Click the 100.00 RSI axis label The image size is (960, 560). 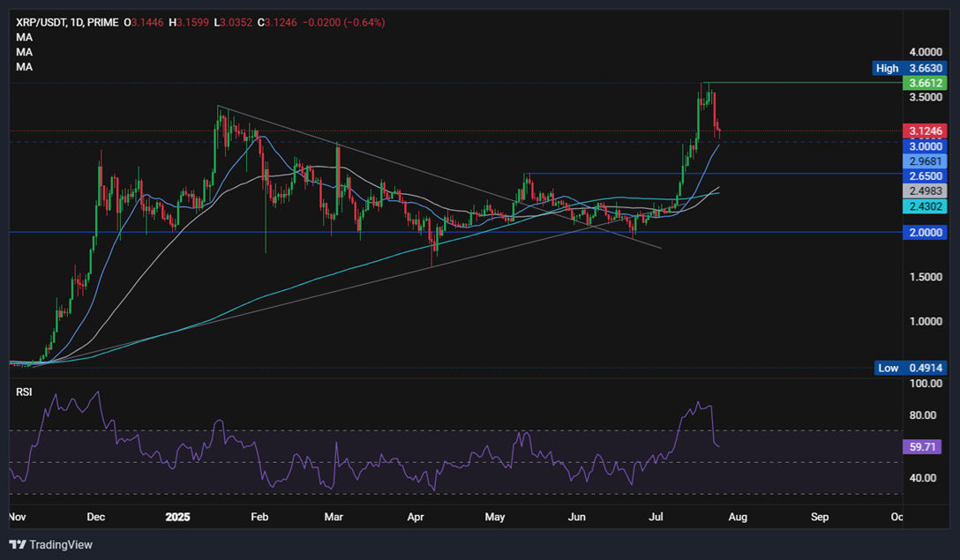click(x=926, y=384)
